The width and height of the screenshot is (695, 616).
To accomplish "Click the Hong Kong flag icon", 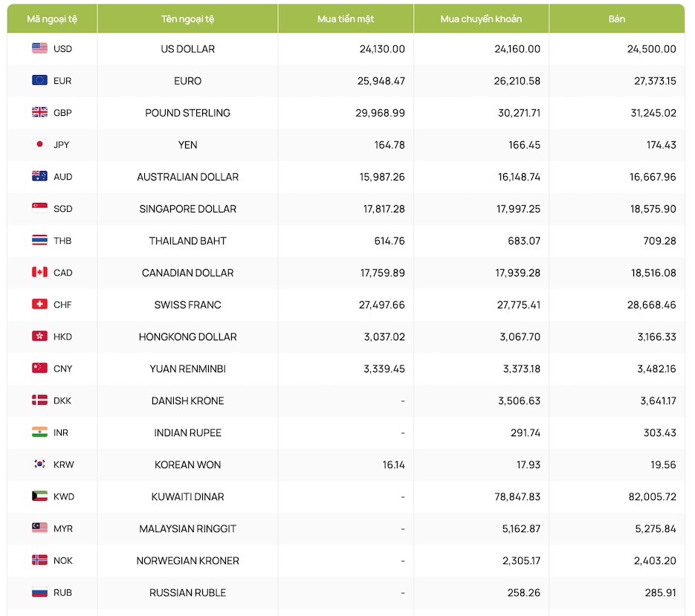I will [39, 336].
